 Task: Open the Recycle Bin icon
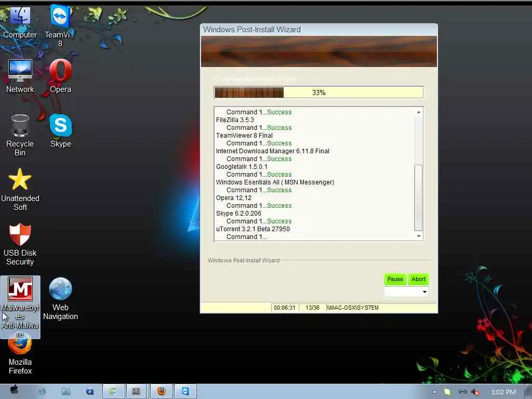coord(20,135)
